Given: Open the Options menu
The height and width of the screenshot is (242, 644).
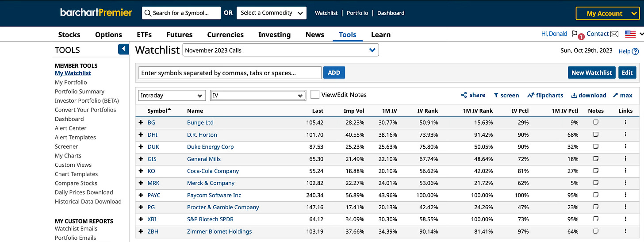Looking at the screenshot, I should click(x=108, y=35).
